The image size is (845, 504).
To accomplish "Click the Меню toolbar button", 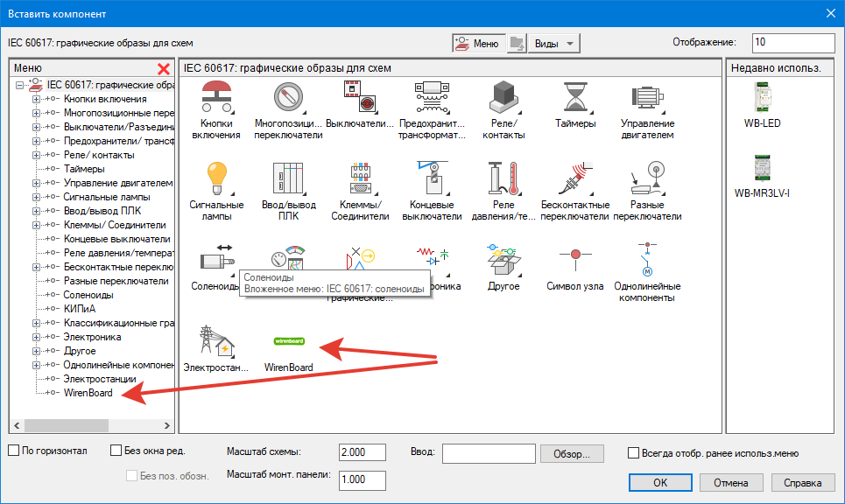I will 478,43.
